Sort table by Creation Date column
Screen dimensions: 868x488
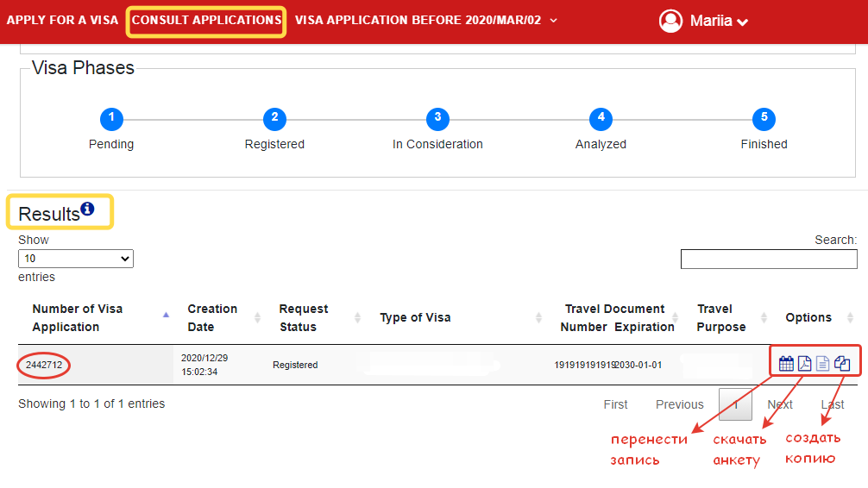click(x=212, y=317)
